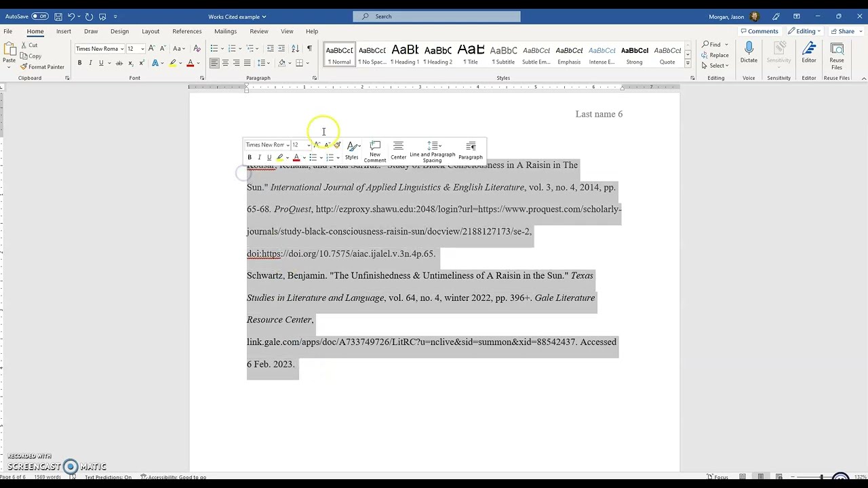Increase paragraph indent in ribbon

click(x=281, y=49)
